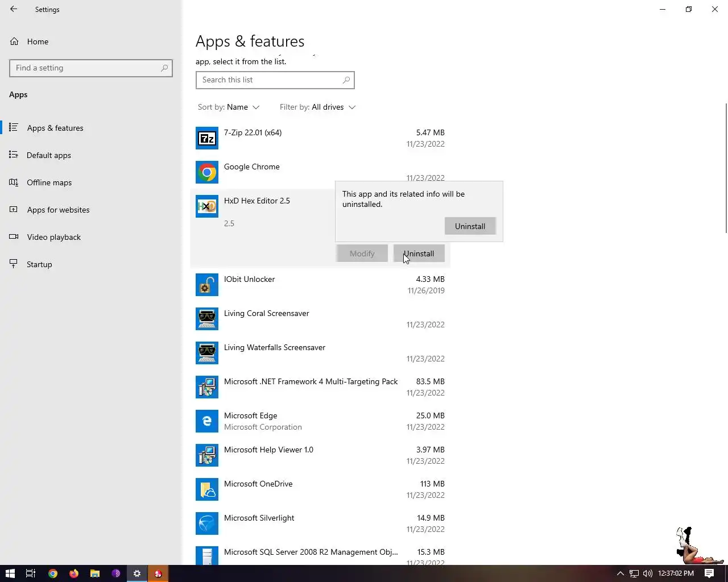The height and width of the screenshot is (582, 728).
Task: Click Living Waterfalls Screensaver name
Action: [x=275, y=347]
